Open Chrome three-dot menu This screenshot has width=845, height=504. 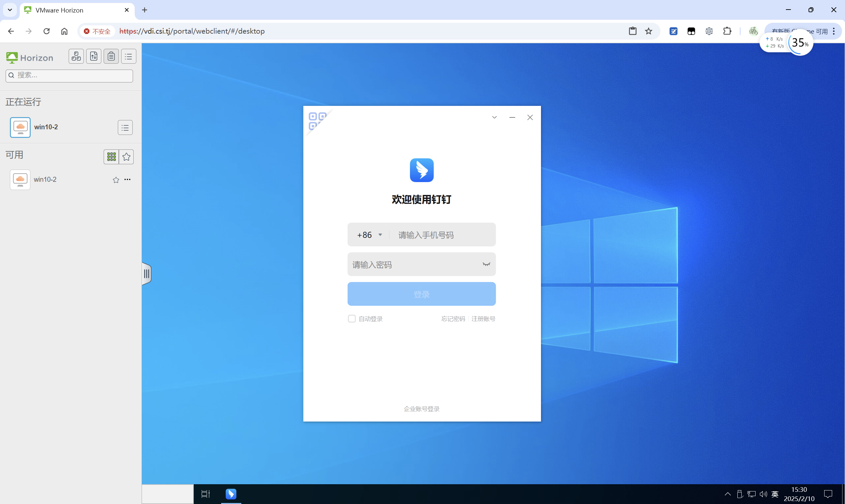point(834,31)
